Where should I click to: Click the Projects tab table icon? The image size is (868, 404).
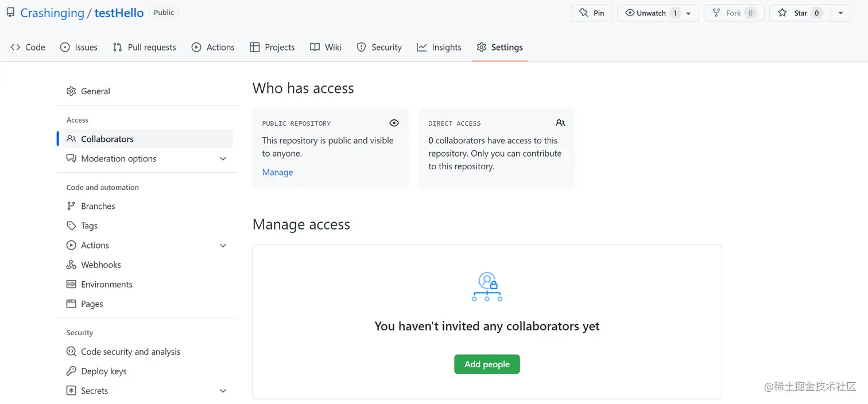coord(255,47)
